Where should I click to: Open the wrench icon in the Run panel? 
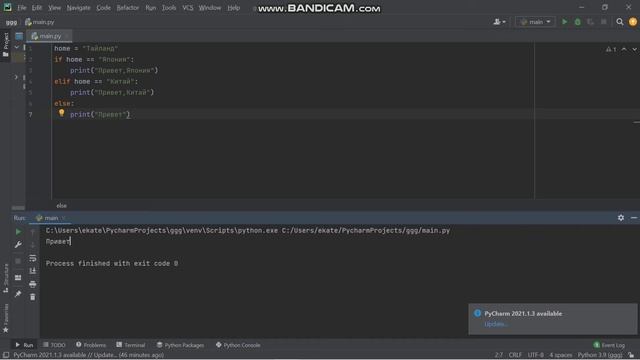[18, 244]
